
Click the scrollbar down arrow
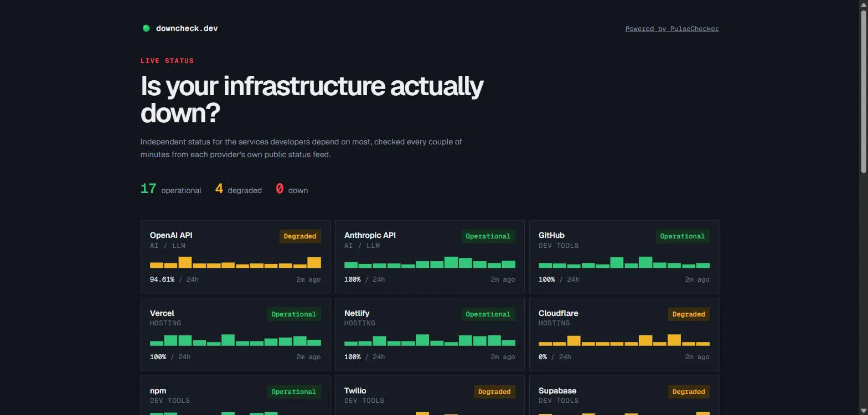point(863,411)
